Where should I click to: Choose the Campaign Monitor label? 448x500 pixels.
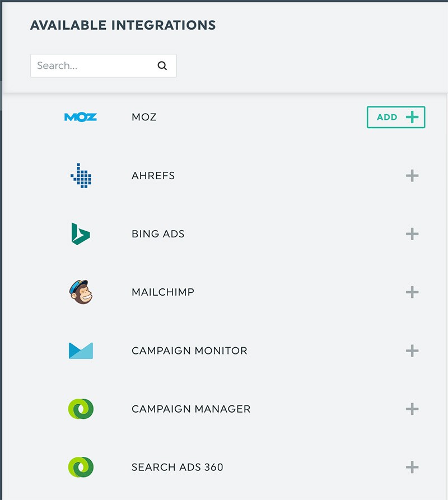tap(189, 351)
